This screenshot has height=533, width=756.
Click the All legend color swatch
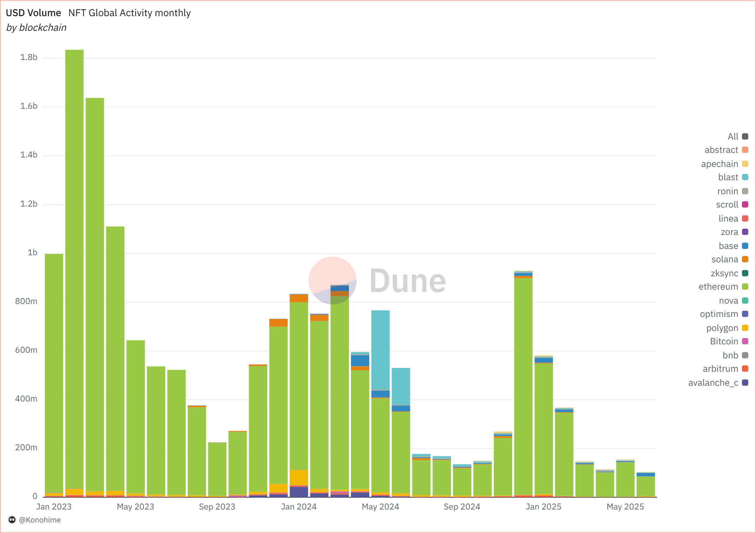point(745,136)
